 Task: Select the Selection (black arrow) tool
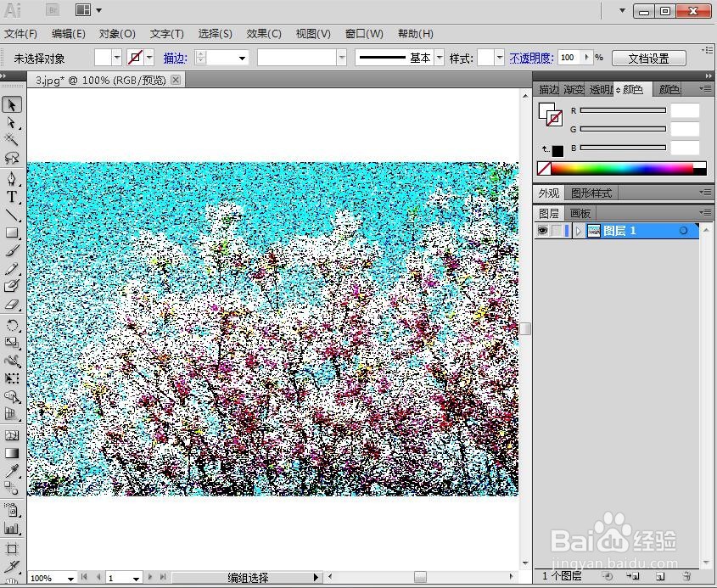coord(11,105)
